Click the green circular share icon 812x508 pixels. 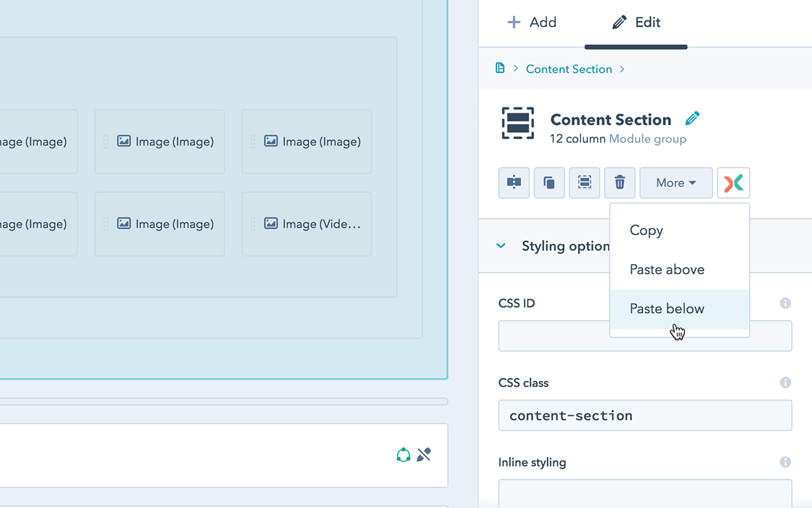(x=403, y=455)
